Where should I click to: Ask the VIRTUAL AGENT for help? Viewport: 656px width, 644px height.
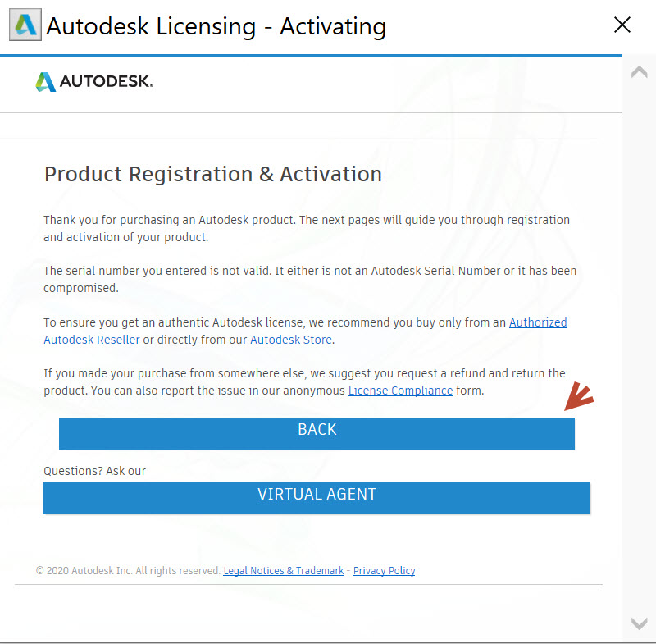pyautogui.click(x=317, y=494)
